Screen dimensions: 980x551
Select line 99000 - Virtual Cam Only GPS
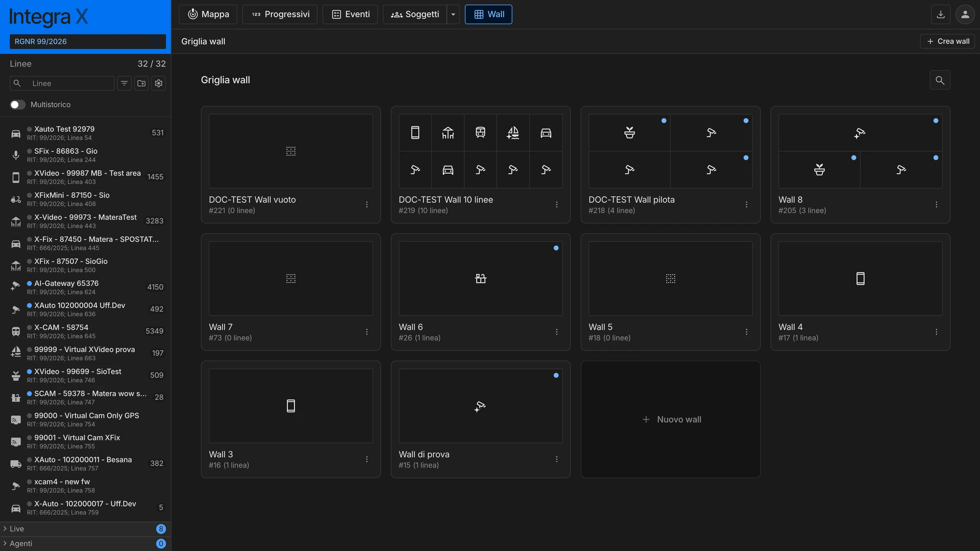pyautogui.click(x=85, y=420)
